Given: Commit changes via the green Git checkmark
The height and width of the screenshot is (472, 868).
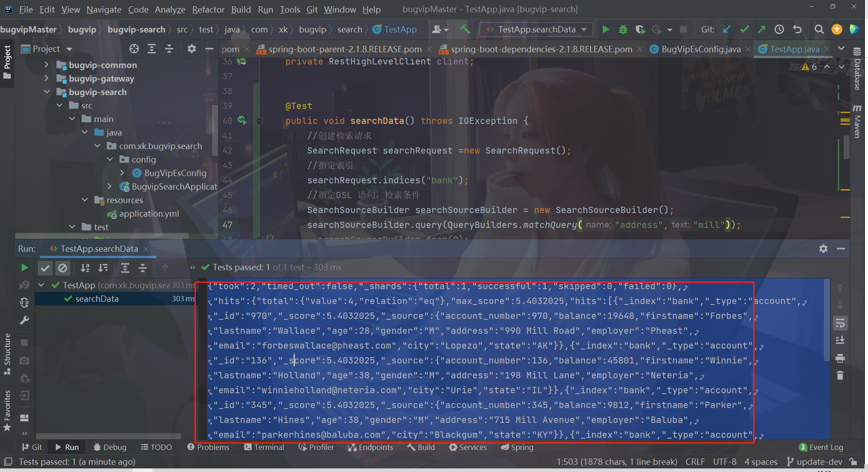Looking at the screenshot, I should [744, 29].
